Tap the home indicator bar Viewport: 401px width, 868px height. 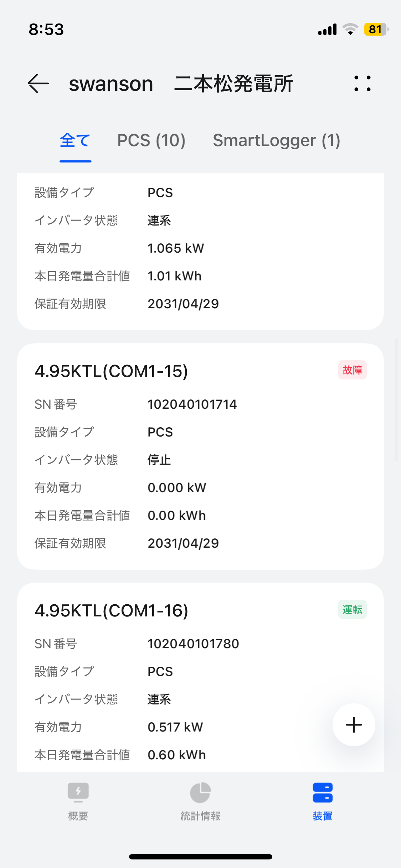(200, 857)
